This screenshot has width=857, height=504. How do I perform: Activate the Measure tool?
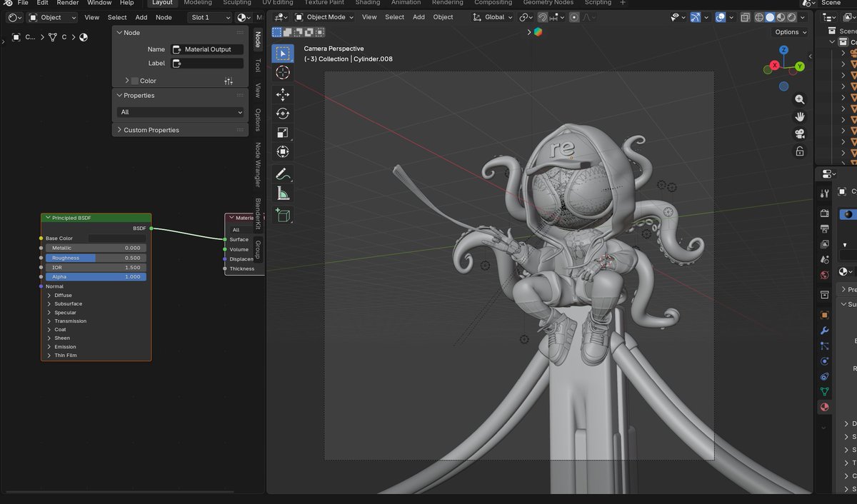(x=283, y=193)
